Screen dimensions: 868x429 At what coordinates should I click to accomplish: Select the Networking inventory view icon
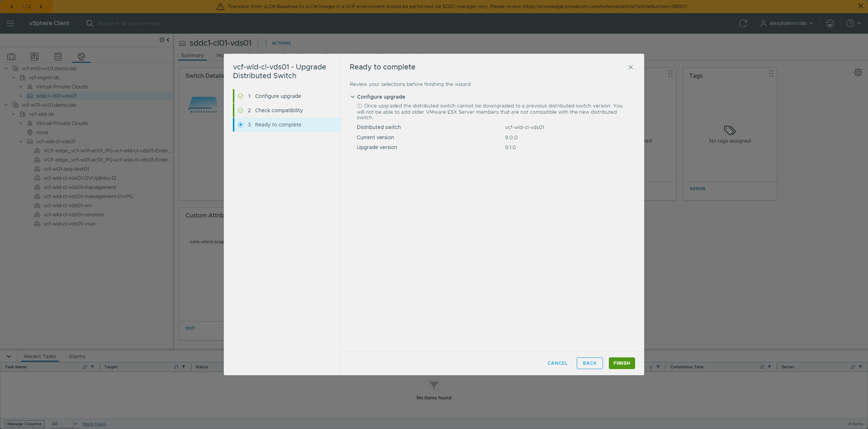[81, 56]
